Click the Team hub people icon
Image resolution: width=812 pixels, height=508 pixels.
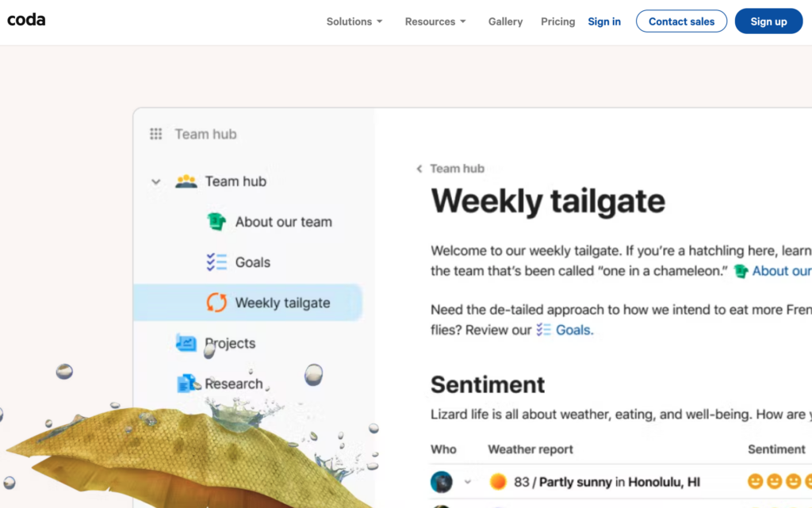click(x=186, y=181)
